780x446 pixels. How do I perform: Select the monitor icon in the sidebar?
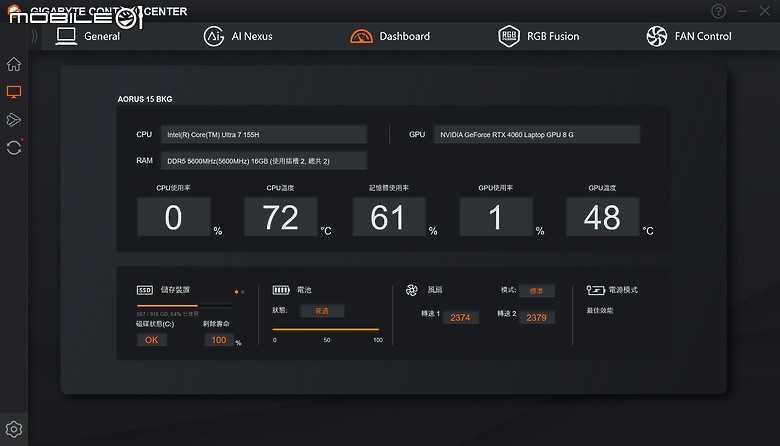point(14,92)
